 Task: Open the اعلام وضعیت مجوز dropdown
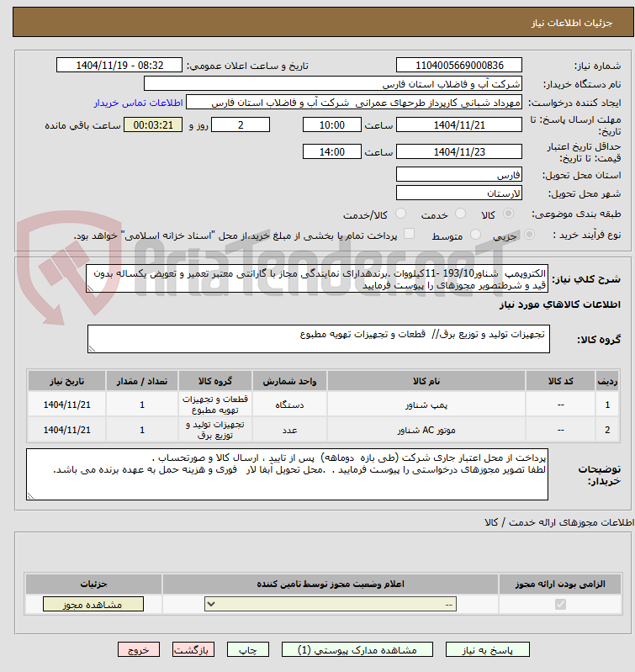(x=331, y=604)
